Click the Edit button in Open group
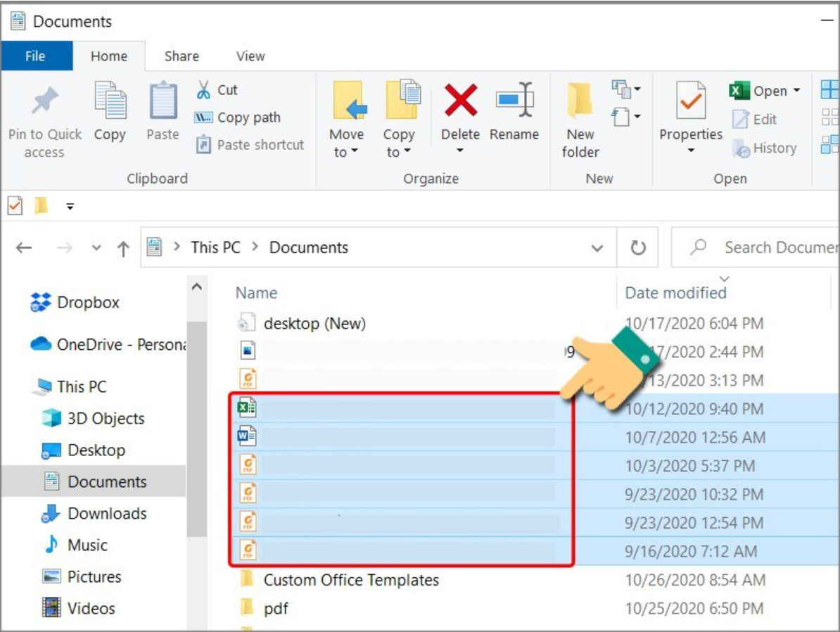The width and height of the screenshot is (840, 632). click(x=754, y=119)
